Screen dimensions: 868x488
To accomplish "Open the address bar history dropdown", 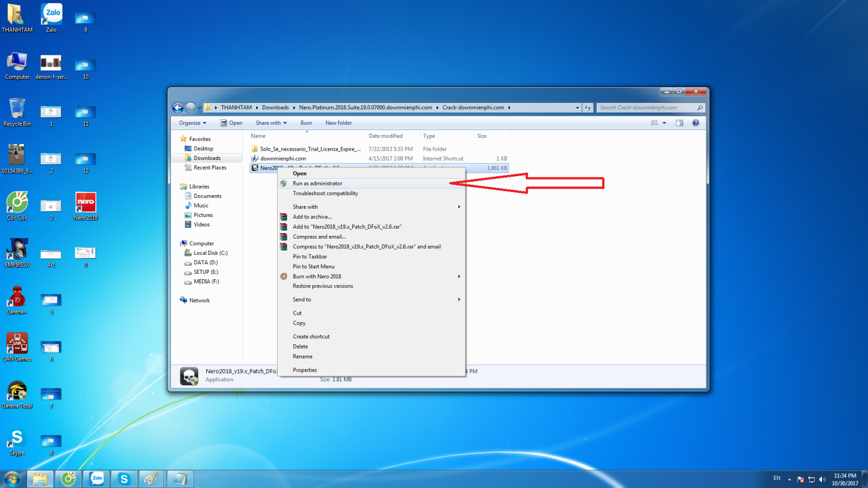I will (x=577, y=108).
